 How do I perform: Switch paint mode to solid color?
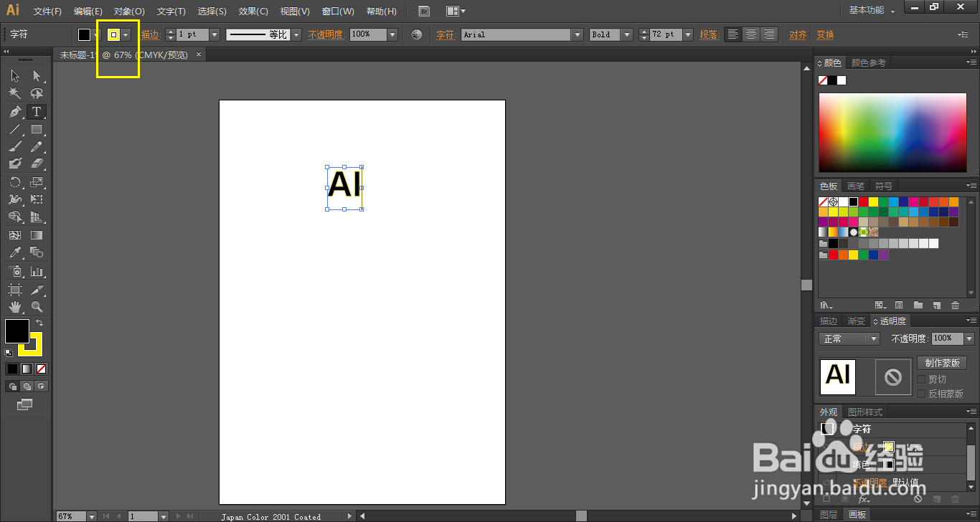coord(12,369)
